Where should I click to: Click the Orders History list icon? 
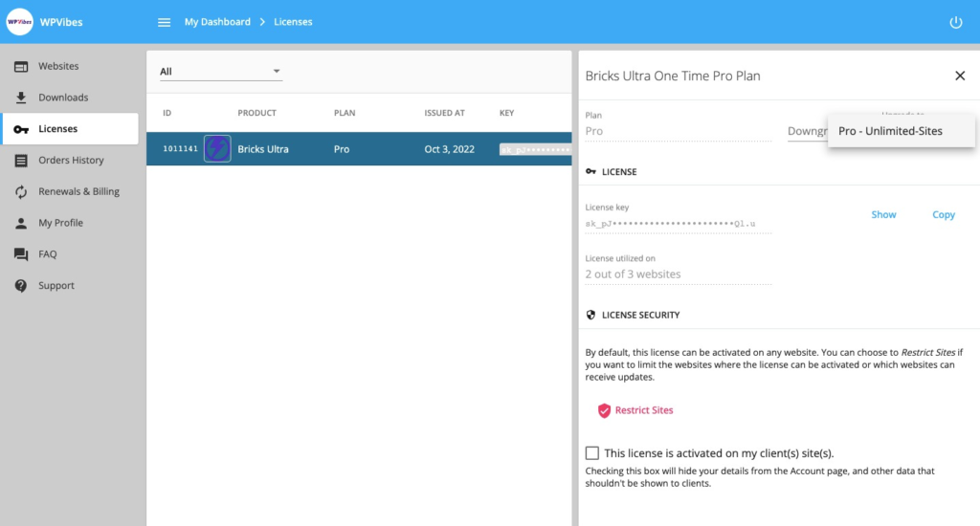(21, 161)
